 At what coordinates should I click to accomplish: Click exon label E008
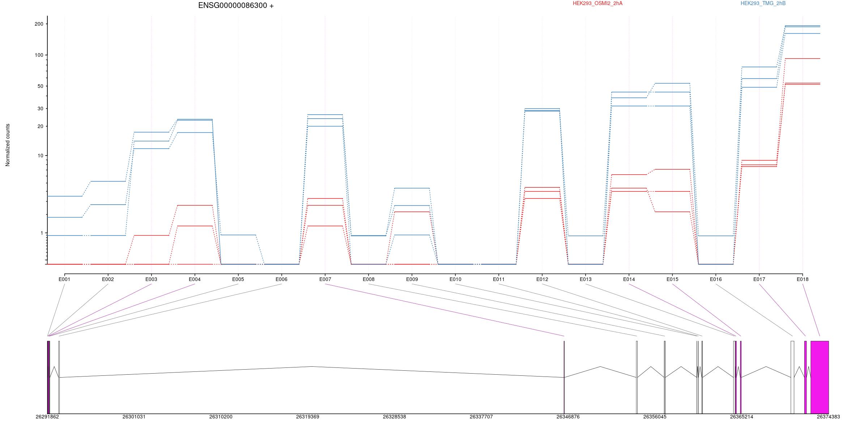coord(369,279)
